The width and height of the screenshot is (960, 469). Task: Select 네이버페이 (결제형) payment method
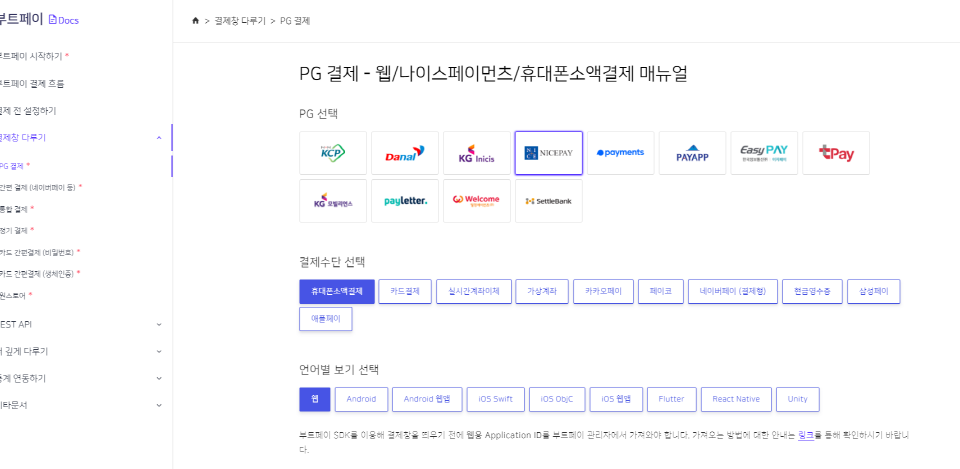click(x=733, y=291)
